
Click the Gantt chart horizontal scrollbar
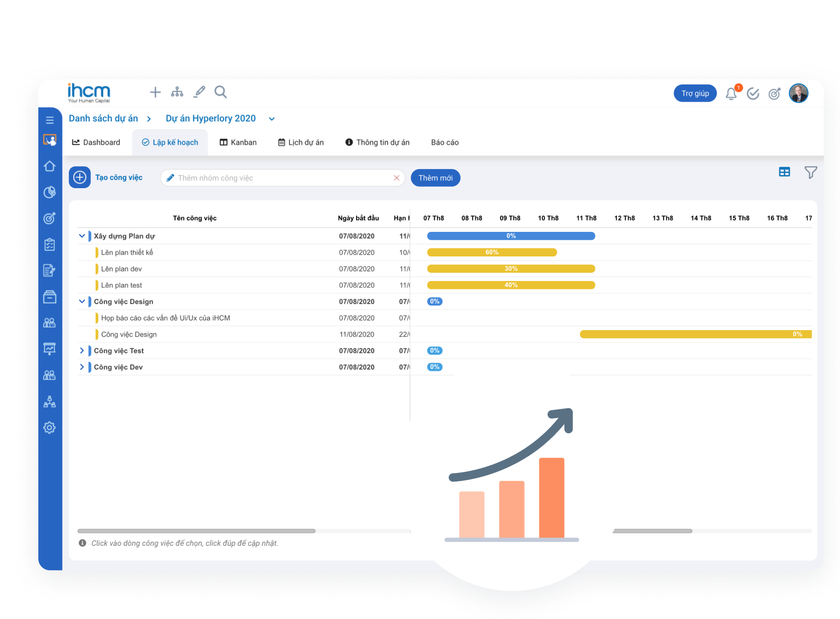653,531
